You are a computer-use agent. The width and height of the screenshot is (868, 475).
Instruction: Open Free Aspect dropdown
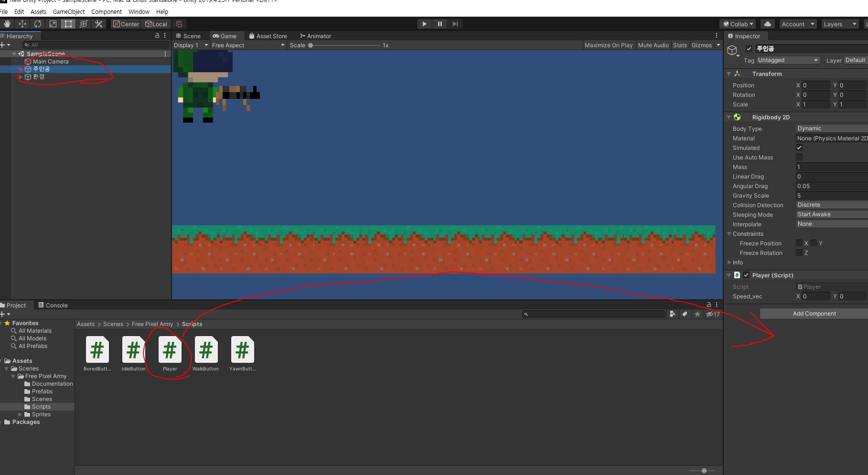[248, 45]
